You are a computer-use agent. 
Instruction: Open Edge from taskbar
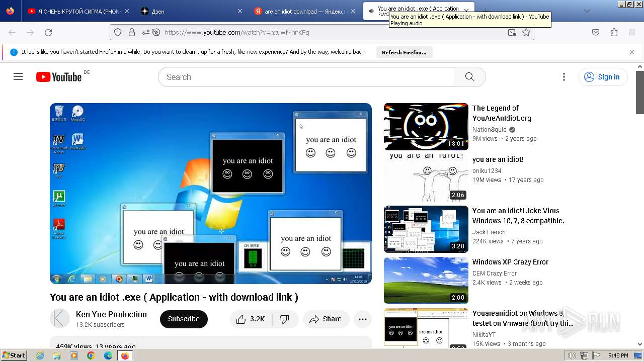tap(108, 355)
